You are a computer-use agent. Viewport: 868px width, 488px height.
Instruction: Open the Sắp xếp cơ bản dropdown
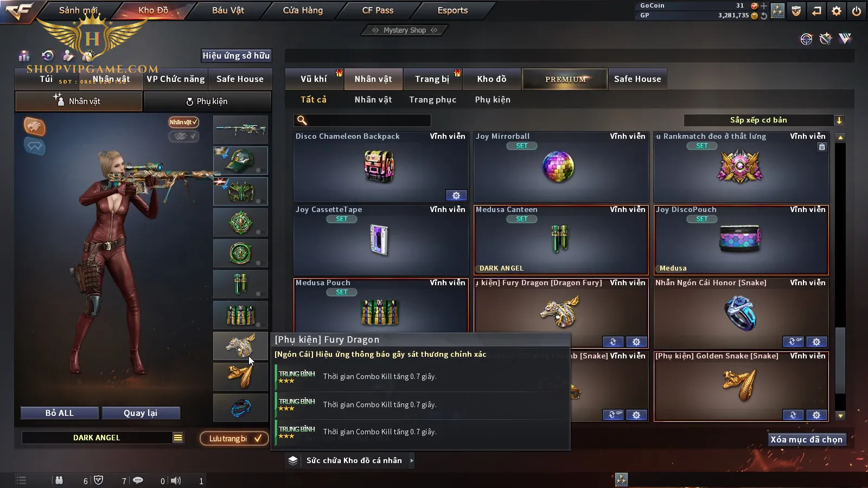point(764,120)
